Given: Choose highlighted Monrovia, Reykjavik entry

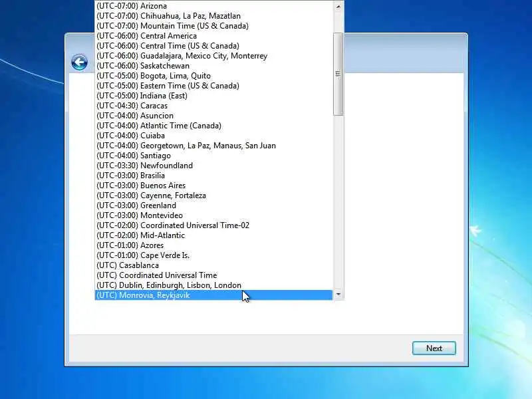Looking at the screenshot, I should click(213, 295).
